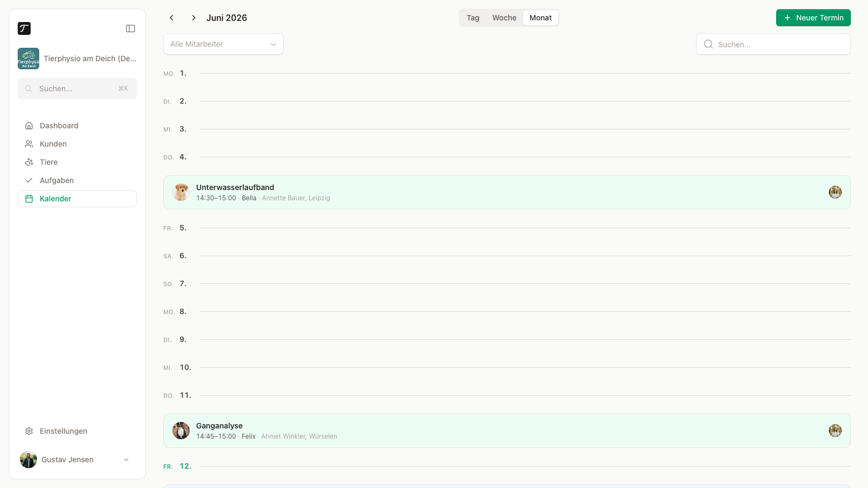Select day Di. 9.
The height and width of the screenshot is (488, 868).
point(175,339)
